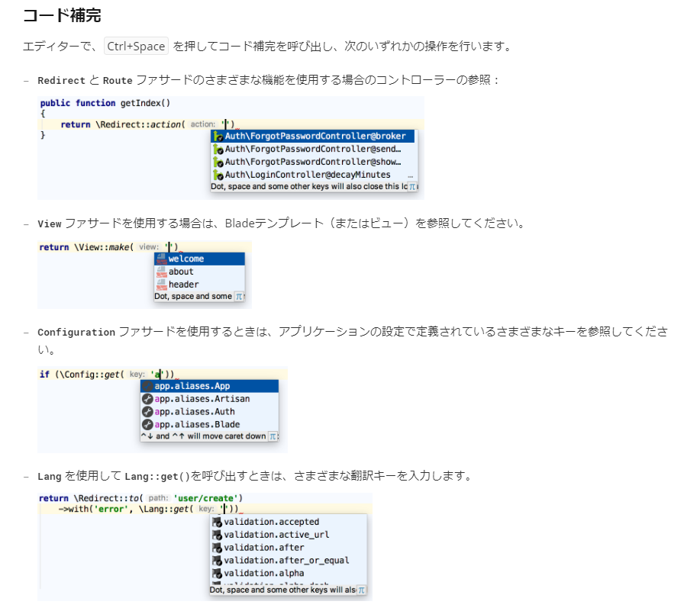Click the translation icon beside validation.accepted

[217, 522]
